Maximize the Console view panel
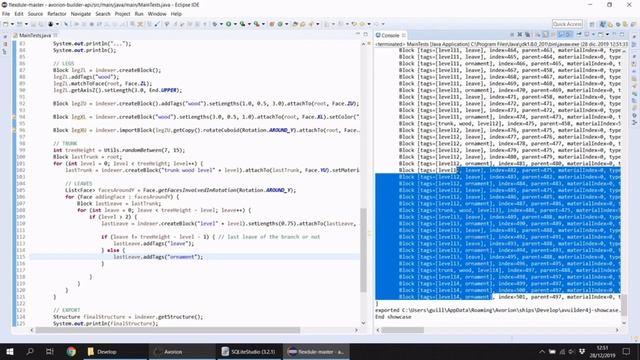 622,35
